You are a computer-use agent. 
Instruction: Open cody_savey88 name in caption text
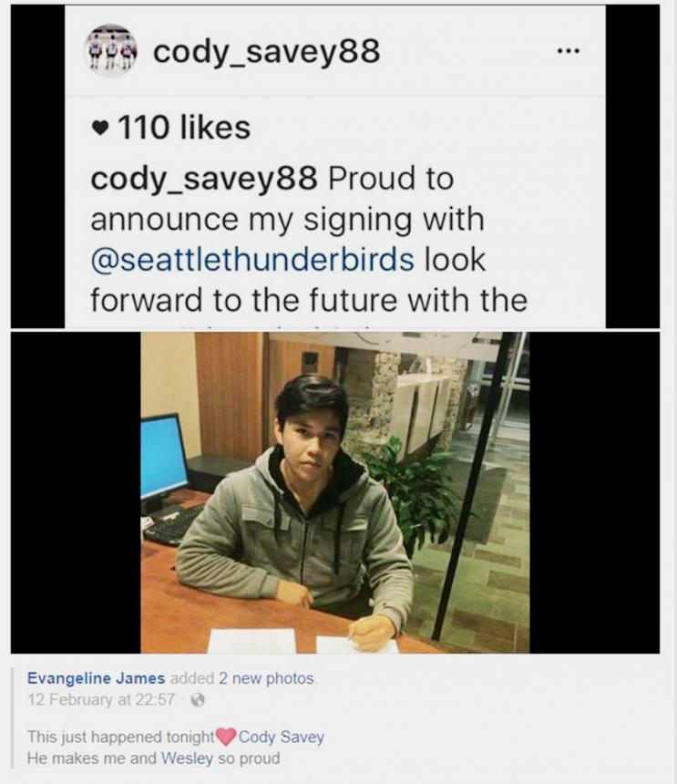[x=203, y=180]
